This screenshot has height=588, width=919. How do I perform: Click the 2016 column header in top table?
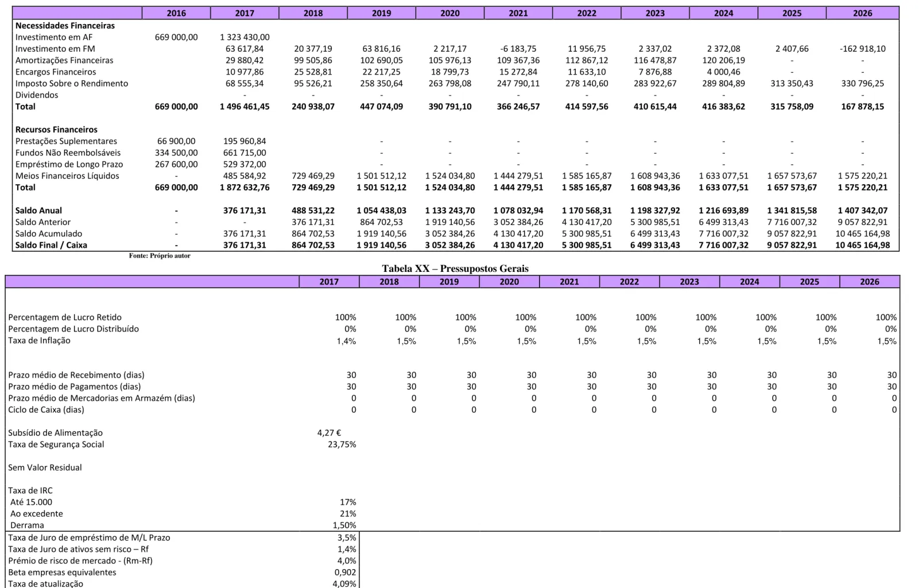(176, 13)
